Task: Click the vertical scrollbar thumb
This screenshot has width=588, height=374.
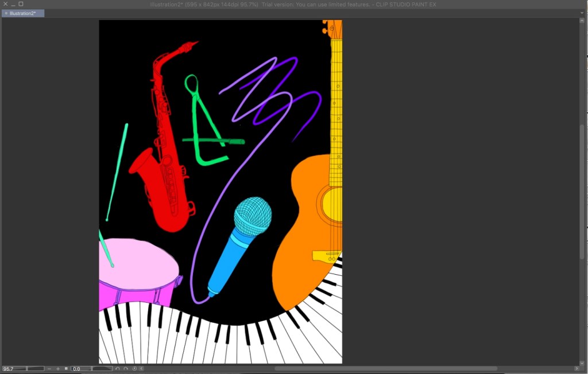Action: 581,192
